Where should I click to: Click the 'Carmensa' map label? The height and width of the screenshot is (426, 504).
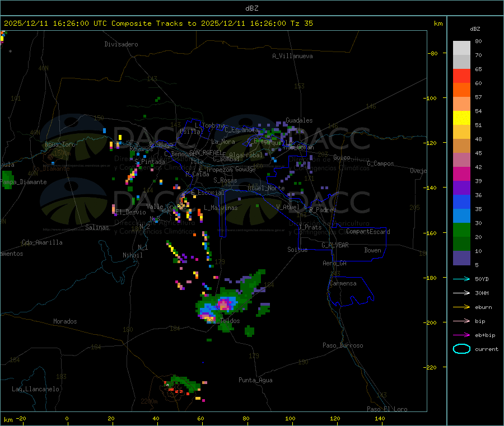click(x=343, y=284)
